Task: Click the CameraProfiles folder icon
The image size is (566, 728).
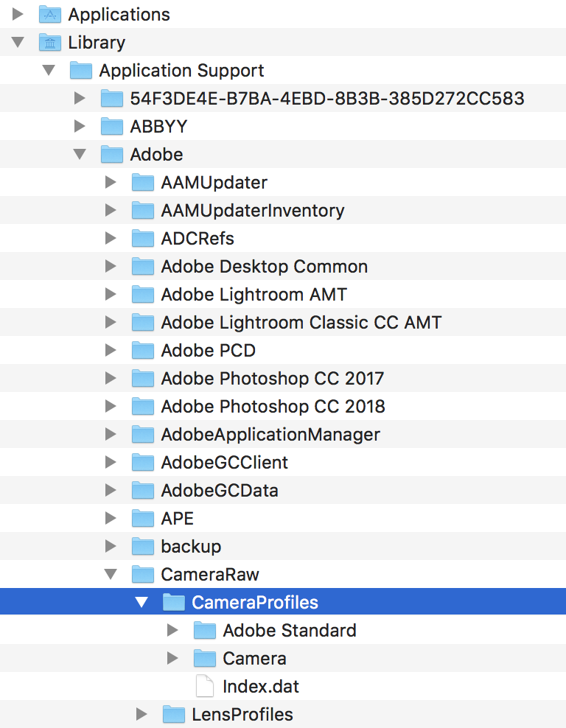Action: (x=174, y=603)
